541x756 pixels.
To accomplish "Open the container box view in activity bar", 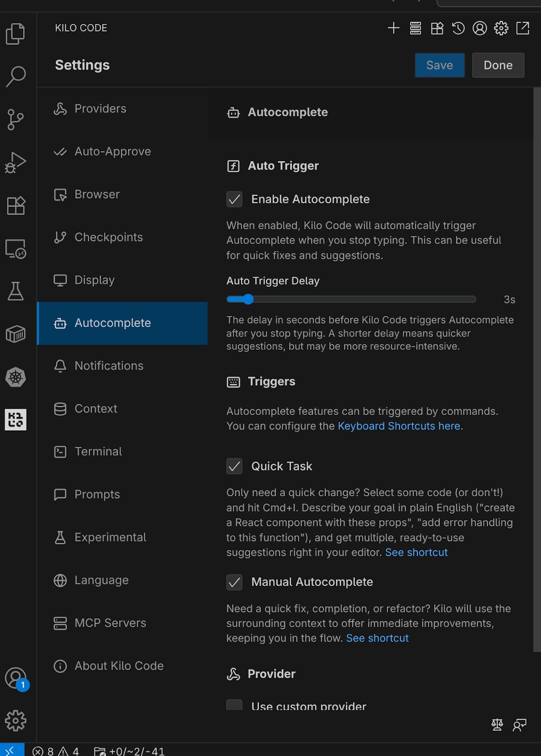I will 16,334.
